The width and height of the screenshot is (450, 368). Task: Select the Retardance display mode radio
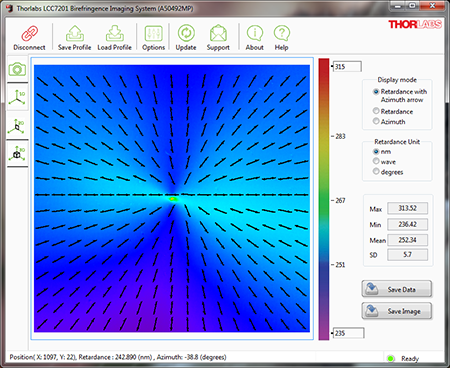[376, 111]
